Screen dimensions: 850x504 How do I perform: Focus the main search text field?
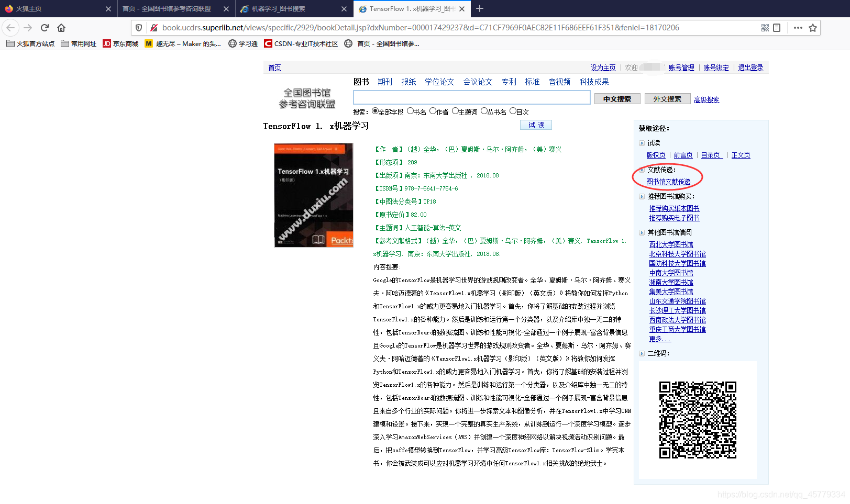pyautogui.click(x=471, y=98)
